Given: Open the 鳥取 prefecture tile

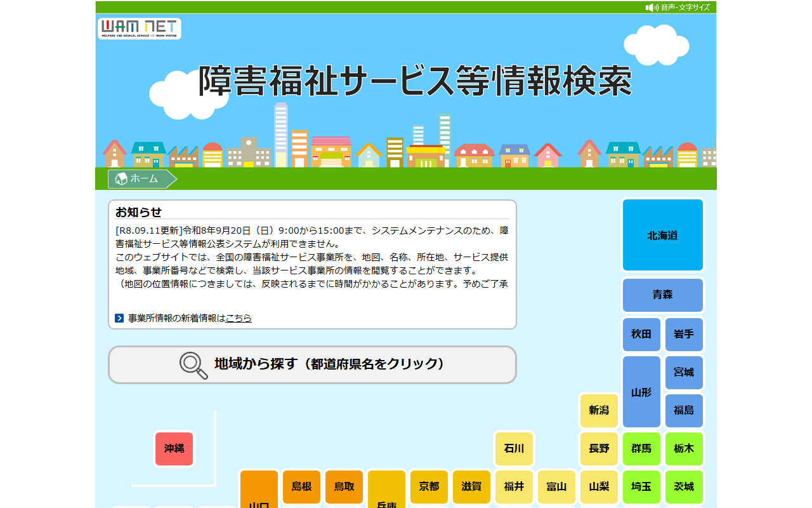Looking at the screenshot, I should tap(344, 486).
